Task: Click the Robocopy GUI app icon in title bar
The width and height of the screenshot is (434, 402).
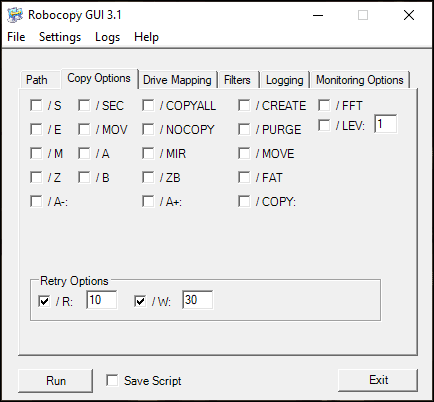Action: click(15, 15)
